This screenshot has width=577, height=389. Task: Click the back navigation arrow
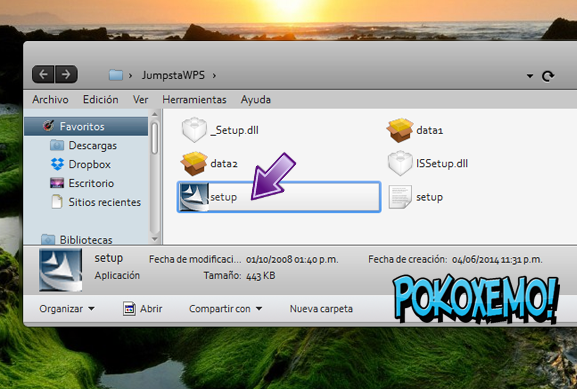[x=43, y=74]
